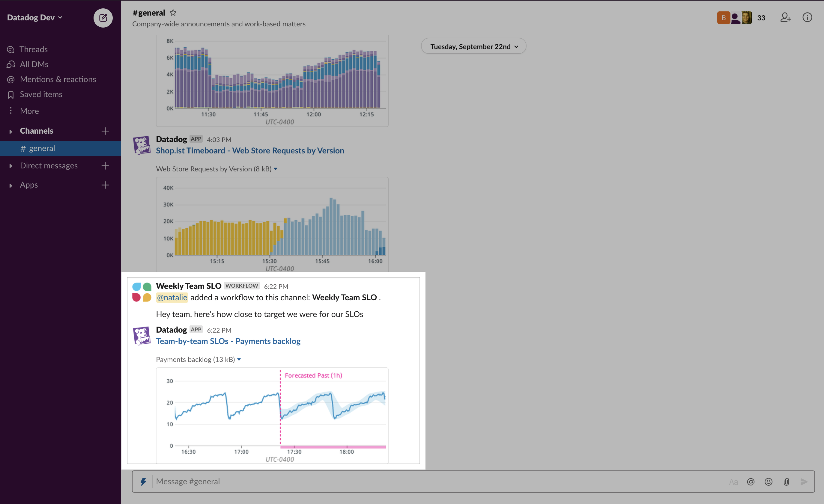Viewport: 824px width, 504px height.
Task: Open the shortcuts lightning bolt icon
Action: pos(144,481)
